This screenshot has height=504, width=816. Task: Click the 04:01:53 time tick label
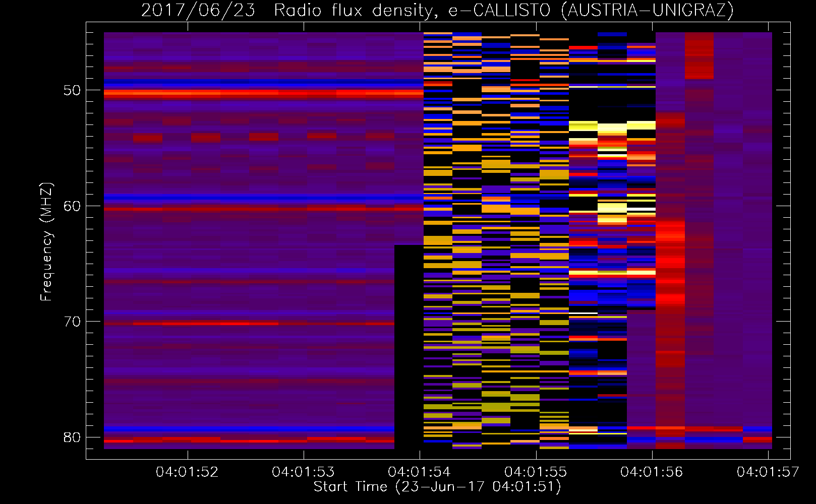coord(303,472)
